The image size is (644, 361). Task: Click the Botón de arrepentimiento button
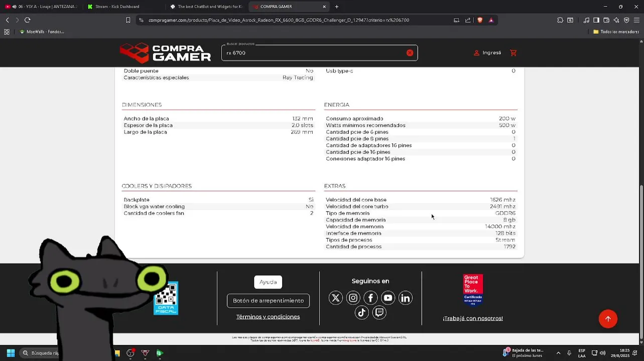(268, 301)
